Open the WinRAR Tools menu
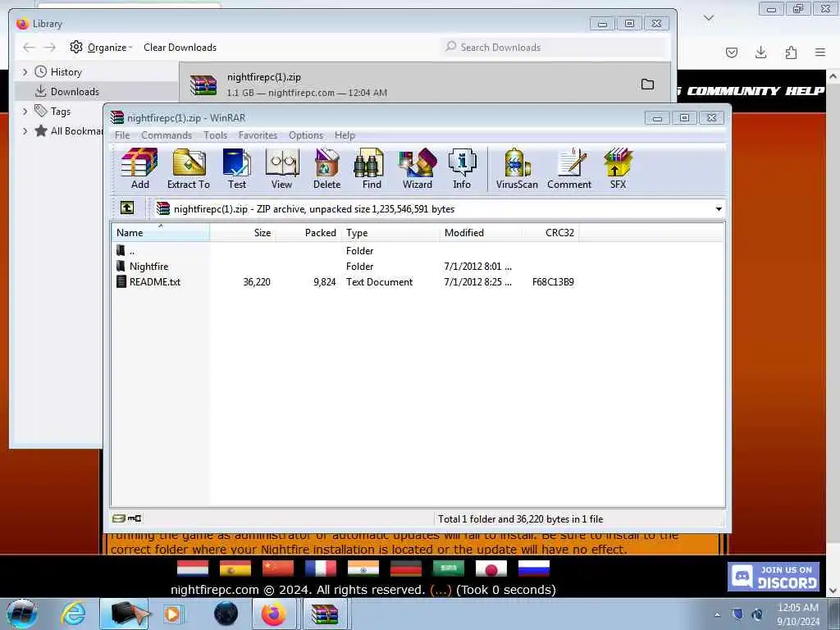Screen dimensions: 840x630 (x=216, y=135)
